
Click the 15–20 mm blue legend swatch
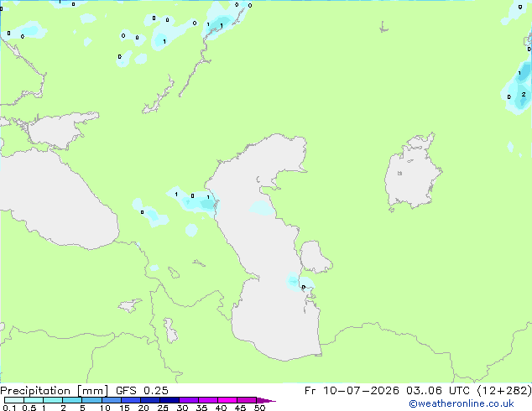pos(131,400)
